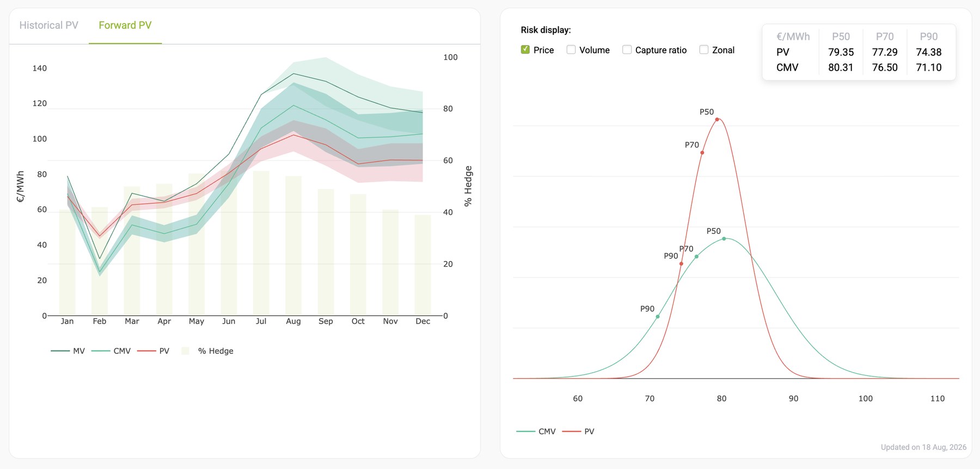Click the PV row label in table
The width and height of the screenshot is (980, 469).
coord(783,52)
